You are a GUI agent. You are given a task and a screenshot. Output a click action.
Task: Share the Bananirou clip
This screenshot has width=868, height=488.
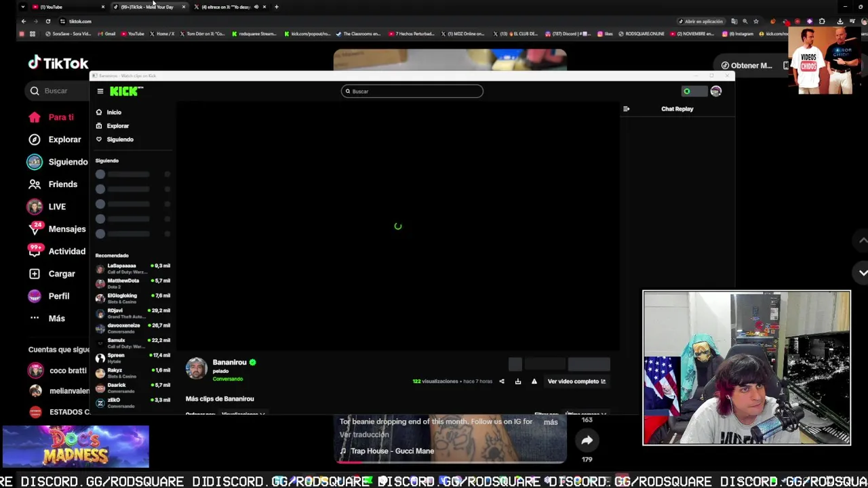(x=502, y=382)
